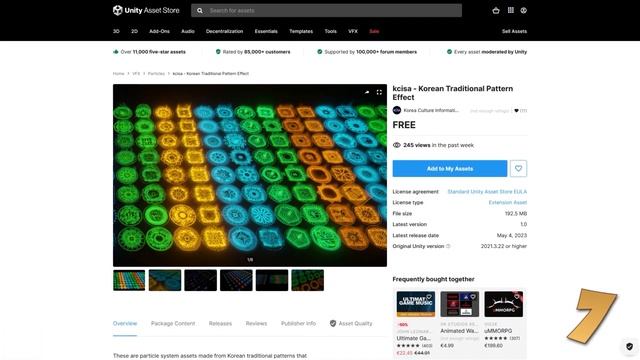Open the apps grid icon
The image size is (640, 360).
click(511, 10)
